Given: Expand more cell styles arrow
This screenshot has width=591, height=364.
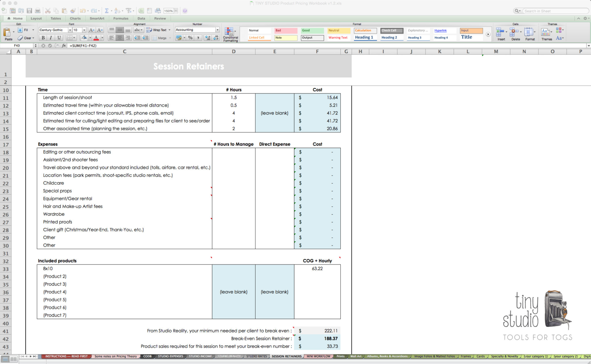Looking at the screenshot, I should coord(488,34).
